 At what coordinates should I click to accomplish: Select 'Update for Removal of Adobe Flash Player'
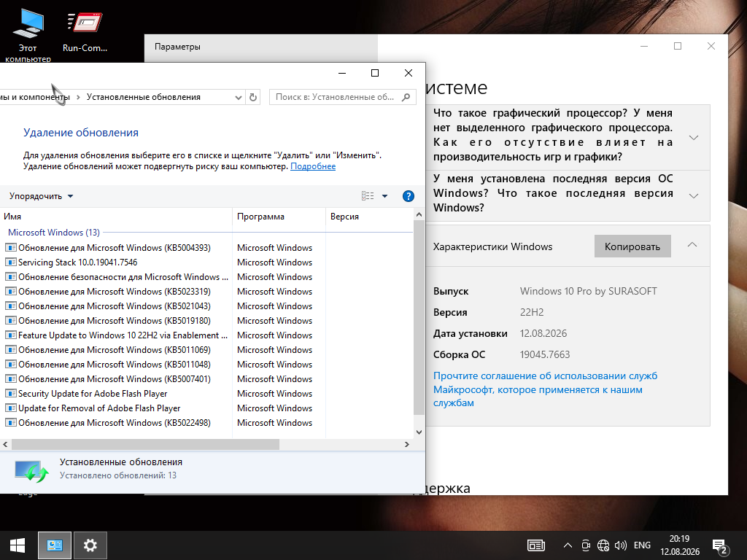(99, 408)
